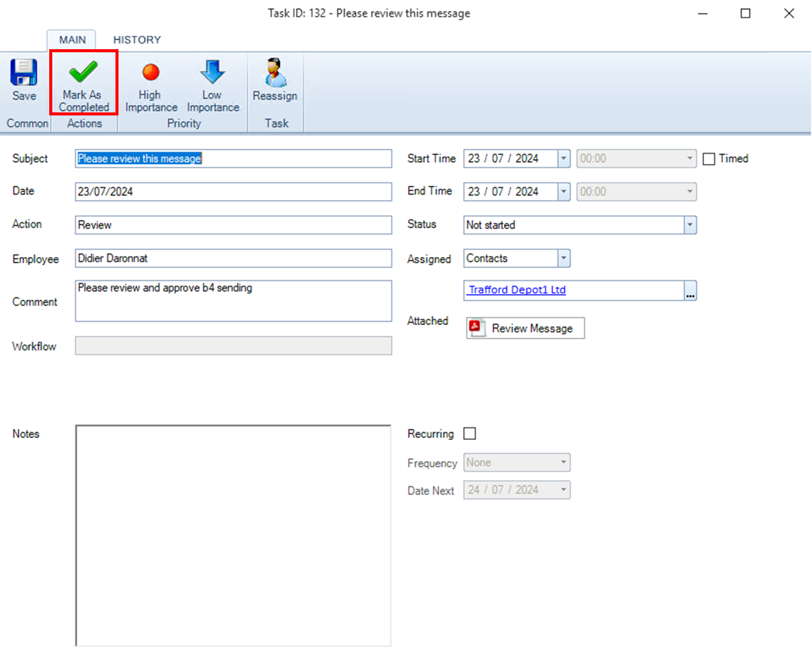Enable the Timed checkbox

(709, 159)
